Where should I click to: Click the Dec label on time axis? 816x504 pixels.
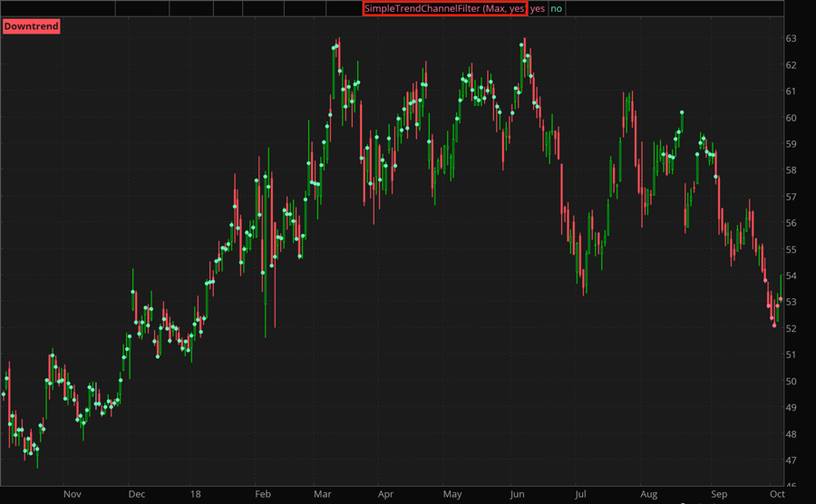click(137, 494)
